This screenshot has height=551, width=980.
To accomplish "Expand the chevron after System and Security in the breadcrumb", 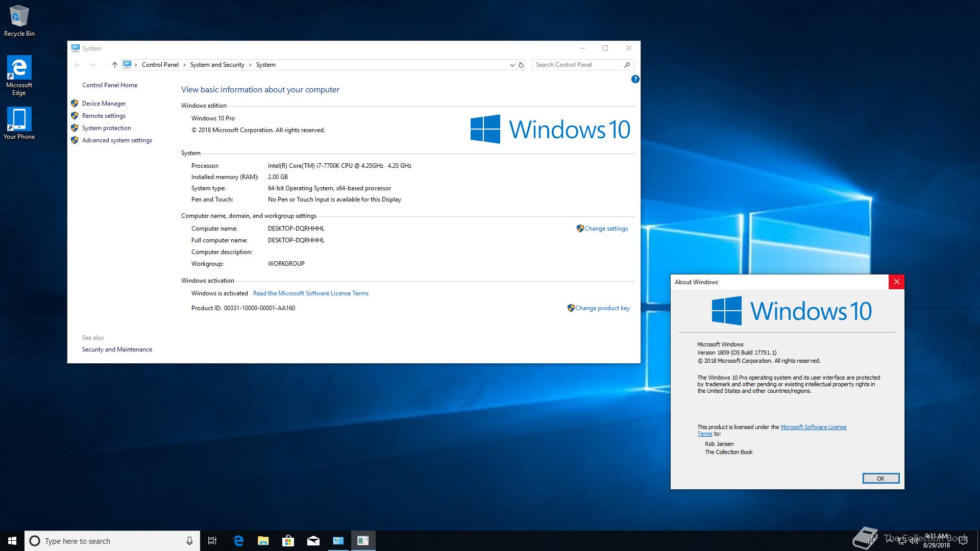I will 250,65.
